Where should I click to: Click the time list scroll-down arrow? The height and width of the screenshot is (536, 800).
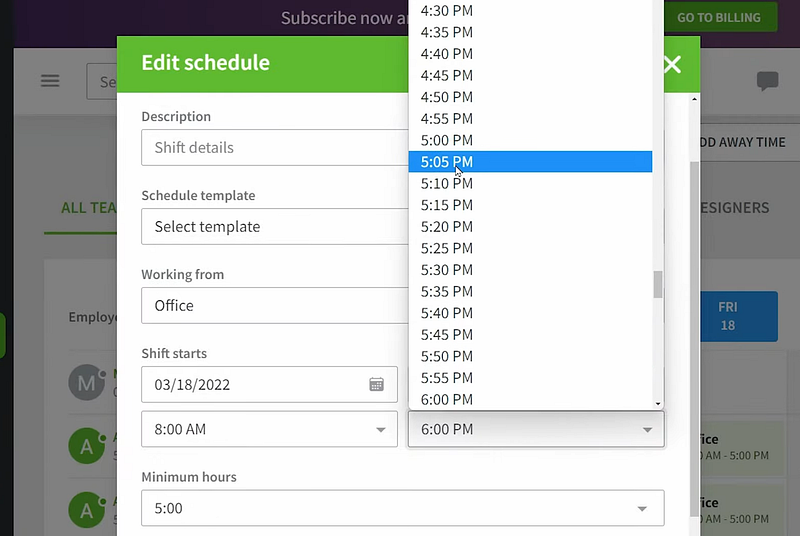coord(658,403)
